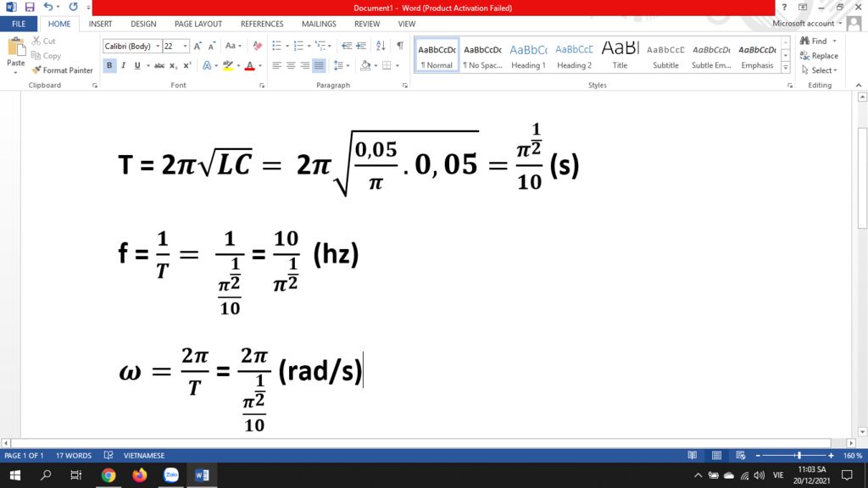Apply red font color

point(250,65)
